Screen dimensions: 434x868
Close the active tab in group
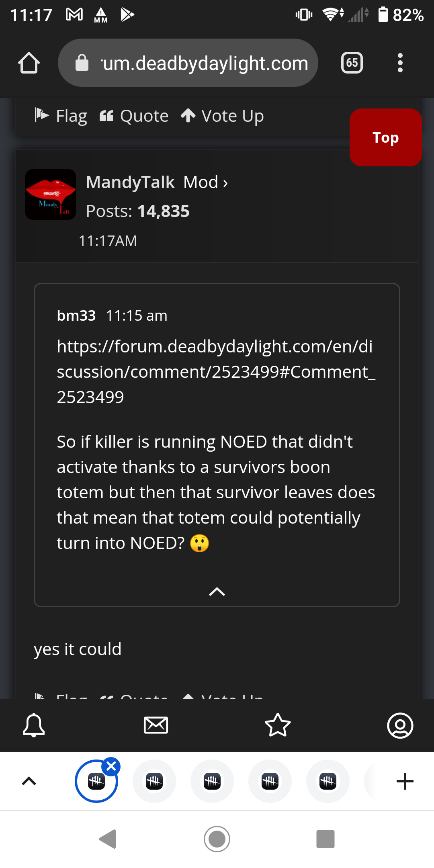coord(111,766)
